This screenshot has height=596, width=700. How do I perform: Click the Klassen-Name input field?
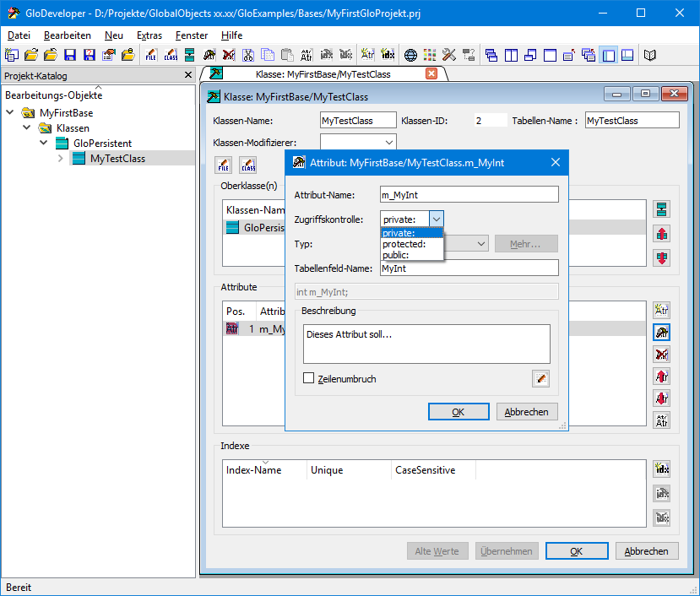(x=358, y=120)
